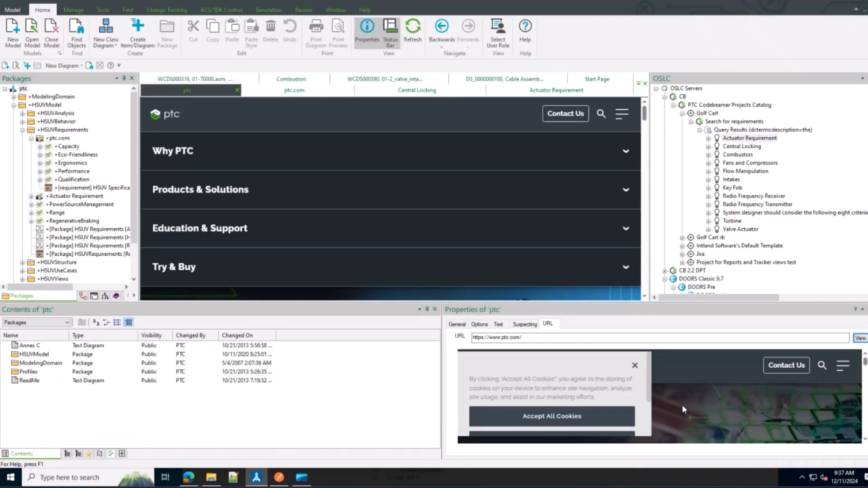The image size is (868, 488).
Task: Open the Simulation ribbon tab
Action: pos(269,9)
